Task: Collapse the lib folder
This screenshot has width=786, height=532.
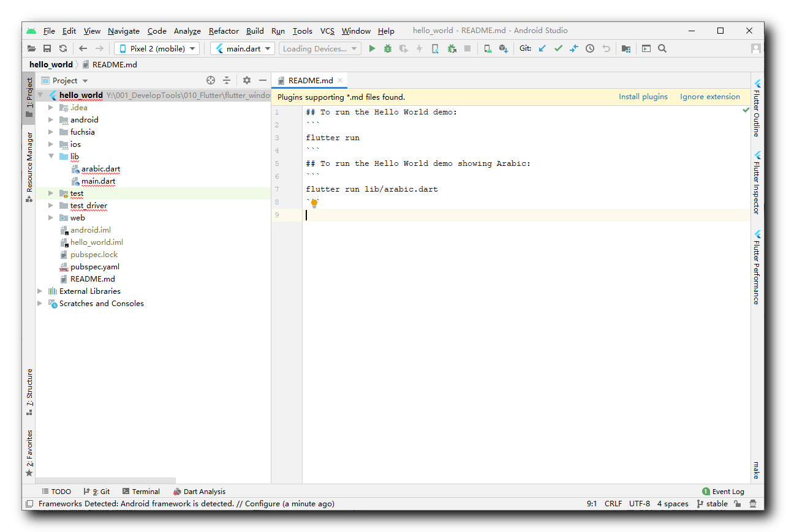Action: click(x=51, y=157)
